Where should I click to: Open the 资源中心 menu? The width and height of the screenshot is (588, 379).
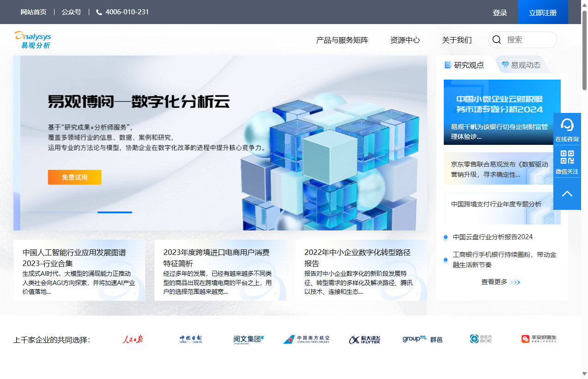point(404,40)
